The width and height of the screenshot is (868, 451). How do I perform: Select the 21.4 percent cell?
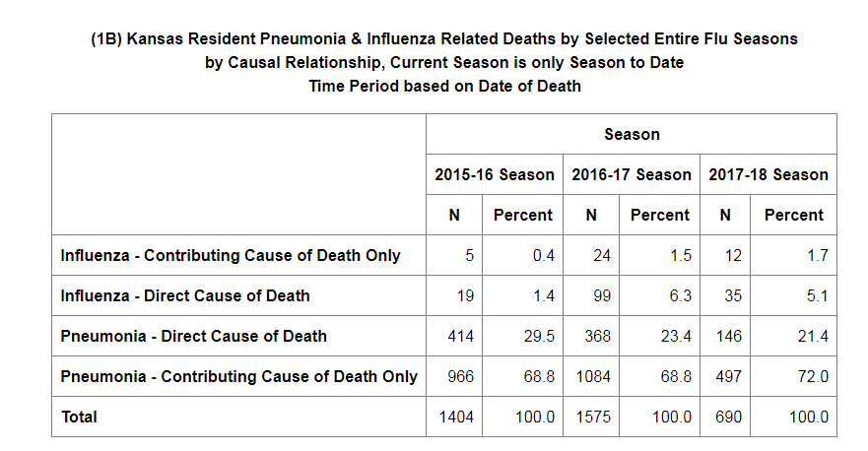pos(794,336)
